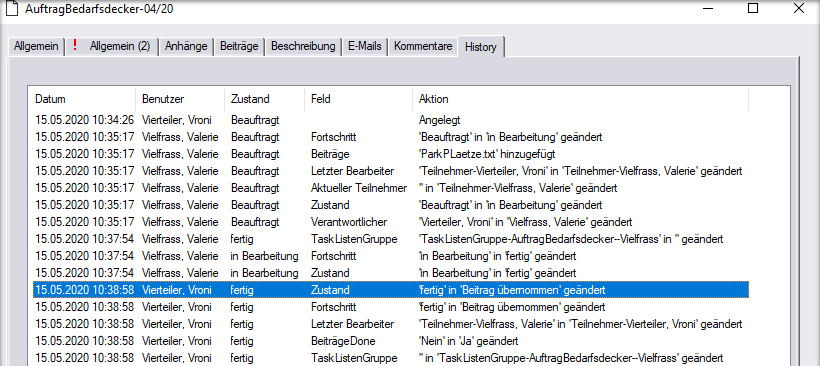Switch to the E-Mails tab

(x=365, y=46)
